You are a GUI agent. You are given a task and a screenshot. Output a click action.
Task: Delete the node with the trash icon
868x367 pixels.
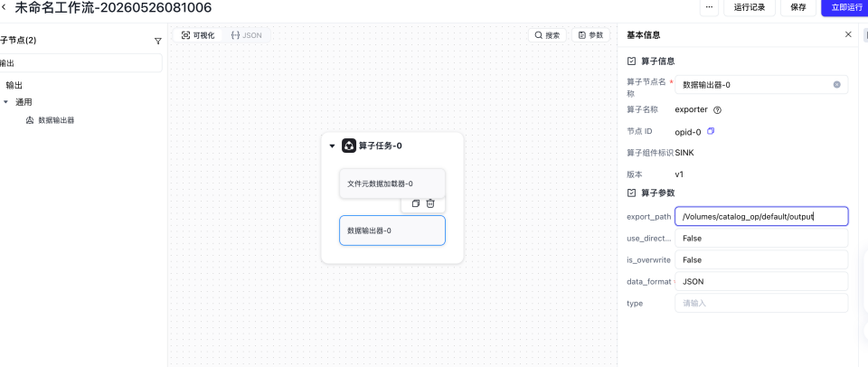click(x=430, y=203)
